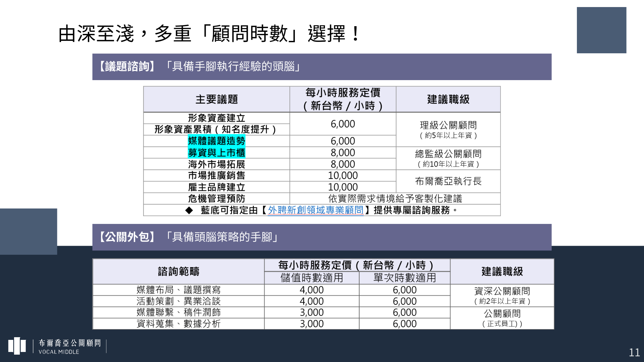Image resolution: width=644 pixels, height=362 pixels.
Task: Click the 資深公關顧問 cell
Action: pyautogui.click(x=502, y=295)
